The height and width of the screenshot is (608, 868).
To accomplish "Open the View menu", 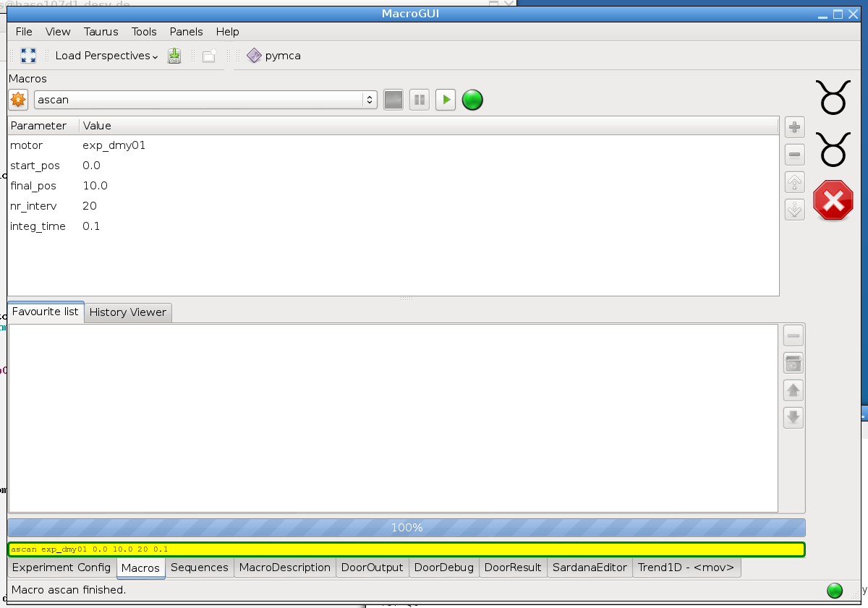I will tap(58, 32).
